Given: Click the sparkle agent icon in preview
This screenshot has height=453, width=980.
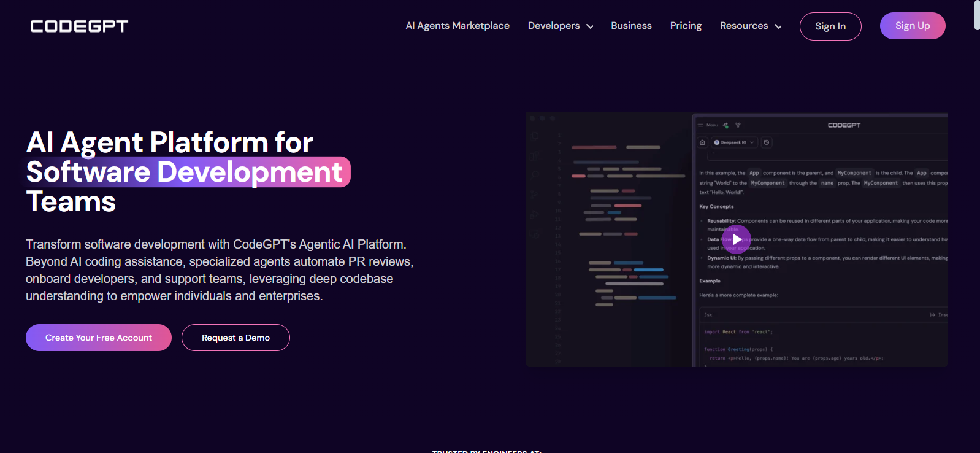Looking at the screenshot, I should [x=725, y=125].
